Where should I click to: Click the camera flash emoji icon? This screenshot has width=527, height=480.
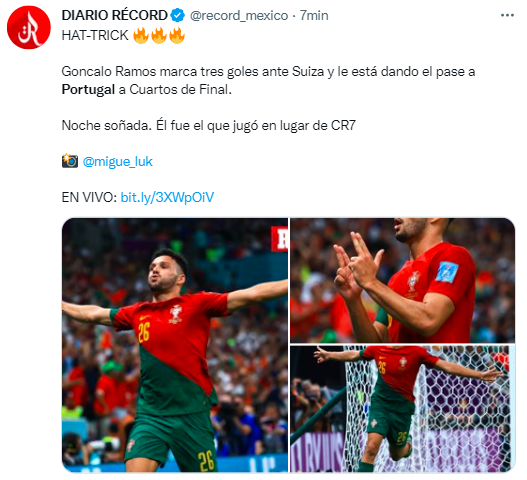(x=70, y=161)
